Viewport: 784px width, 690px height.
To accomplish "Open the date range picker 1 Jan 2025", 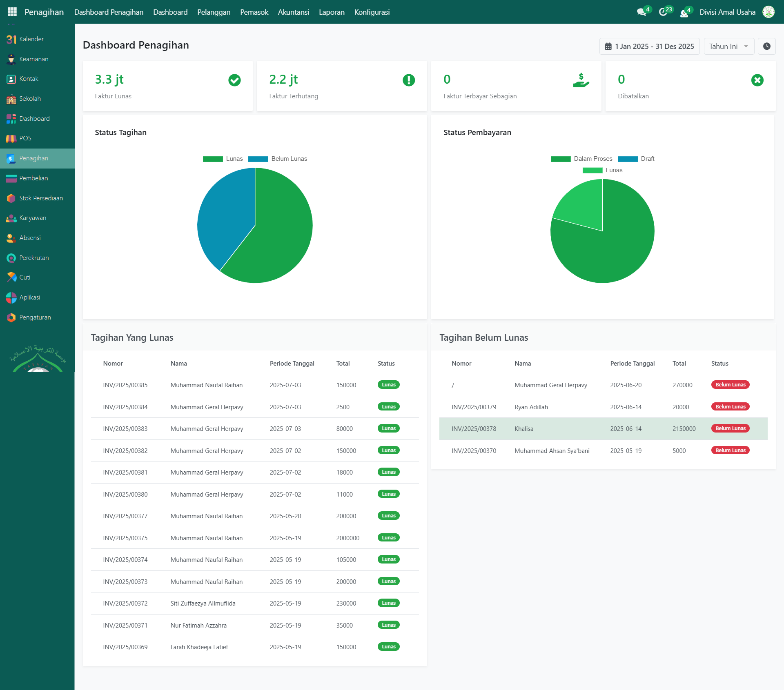I will (x=649, y=47).
